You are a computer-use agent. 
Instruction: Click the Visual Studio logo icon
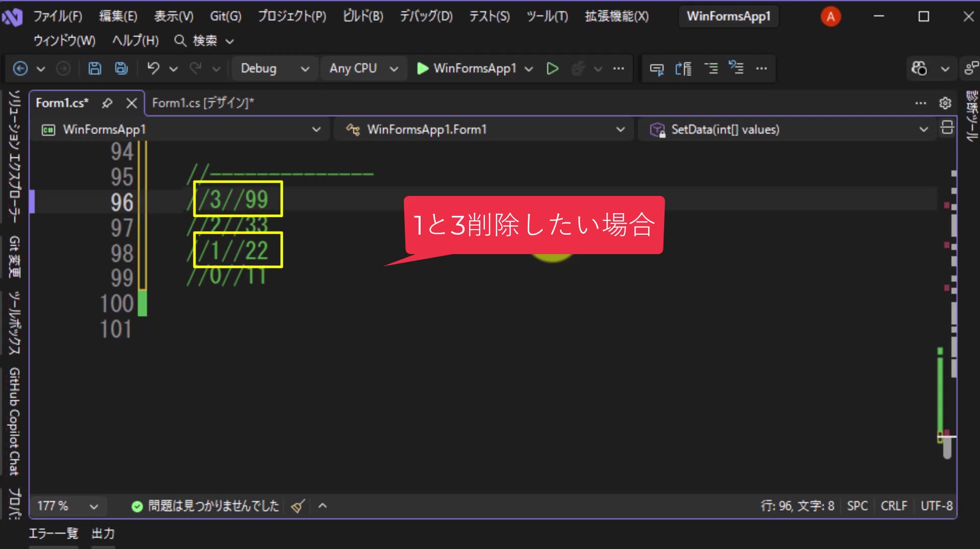click(12, 17)
